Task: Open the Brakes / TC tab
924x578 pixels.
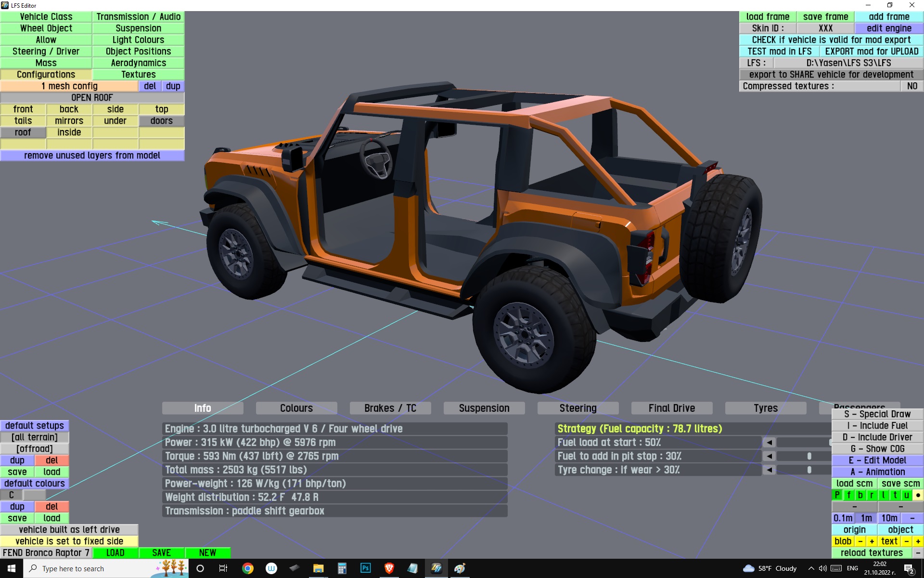Action: [390, 408]
